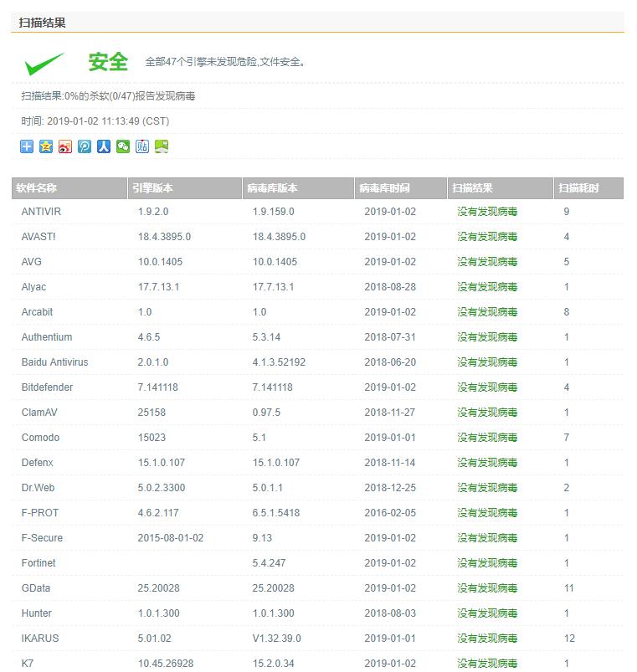637x672 pixels.
Task: Click Dr.Web engine version 5.0.2.3300
Action: (x=162, y=488)
